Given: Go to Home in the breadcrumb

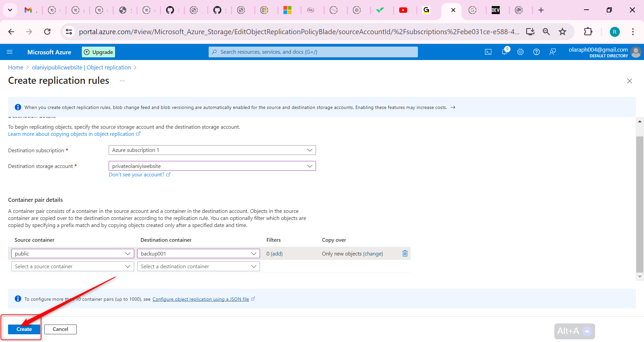Looking at the screenshot, I should (x=16, y=67).
